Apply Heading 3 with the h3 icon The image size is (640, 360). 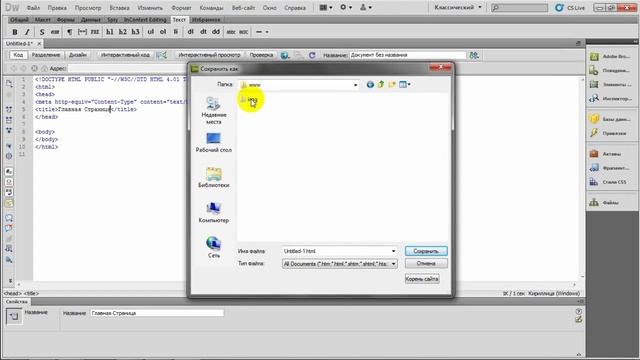tap(135, 32)
